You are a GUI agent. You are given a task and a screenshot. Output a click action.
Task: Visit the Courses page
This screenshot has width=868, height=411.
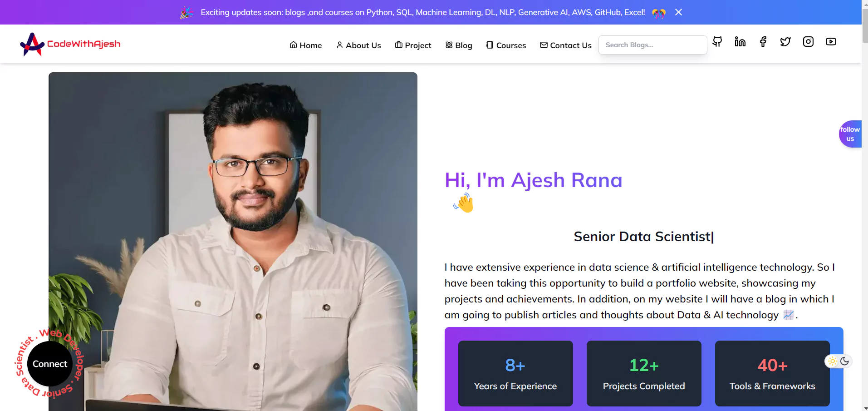click(x=506, y=45)
